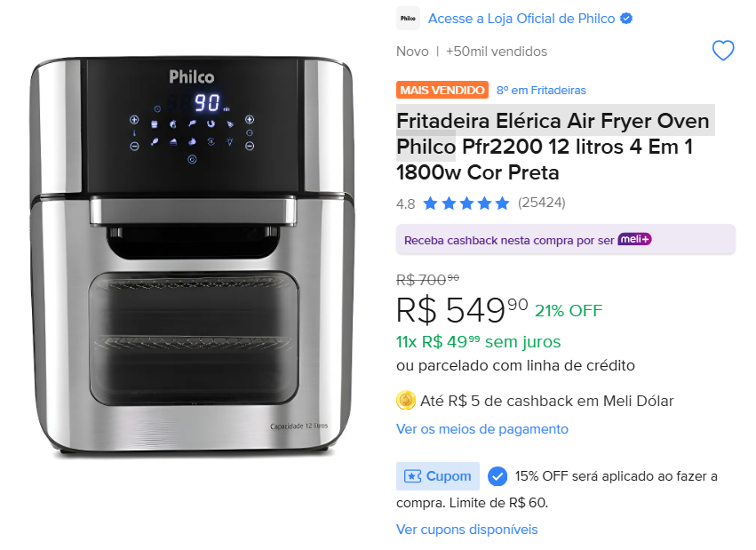This screenshot has height=550, width=756.
Task: Open Ver os meios de pagamento
Action: point(482,429)
